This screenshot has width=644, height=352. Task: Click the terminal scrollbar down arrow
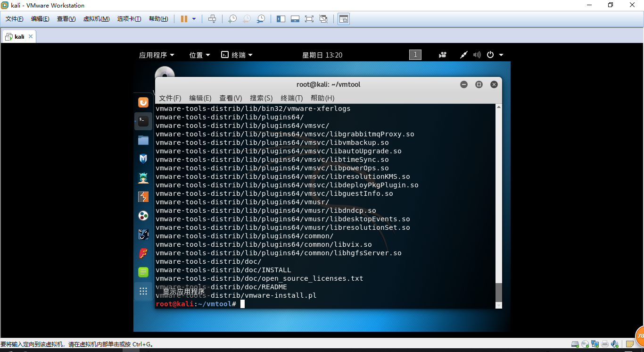[499, 305]
